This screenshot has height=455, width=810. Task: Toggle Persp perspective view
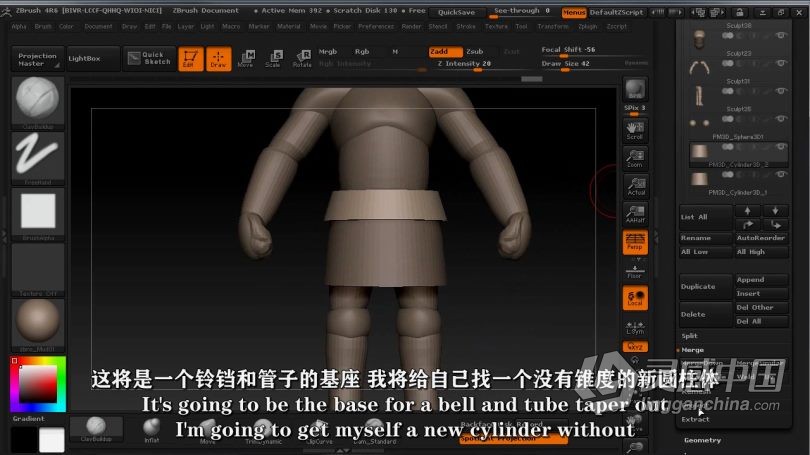(635, 242)
